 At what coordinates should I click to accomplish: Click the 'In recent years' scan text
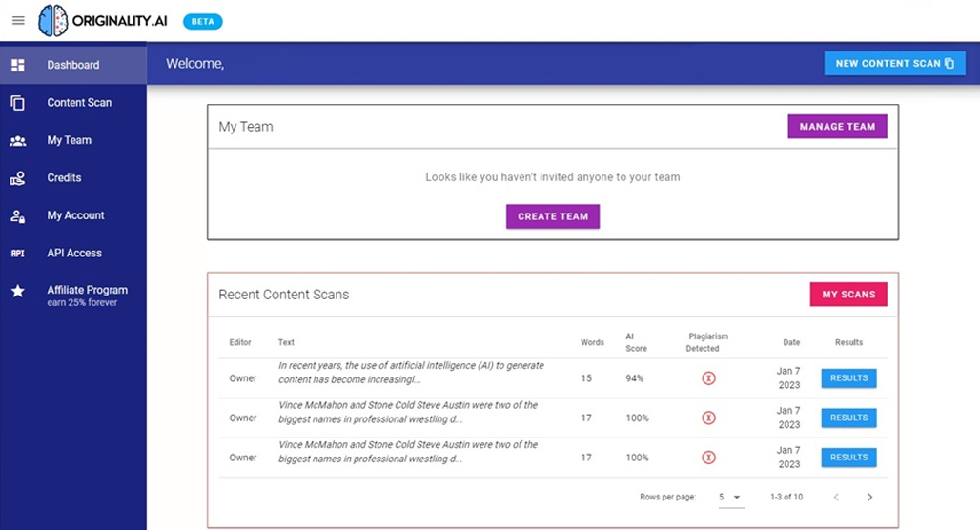click(411, 373)
